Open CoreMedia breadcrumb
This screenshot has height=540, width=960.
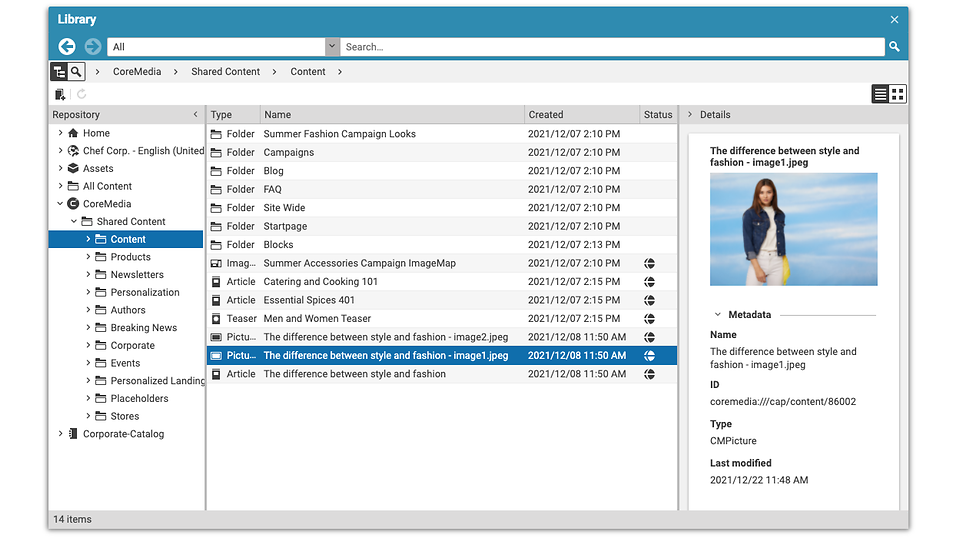(137, 72)
